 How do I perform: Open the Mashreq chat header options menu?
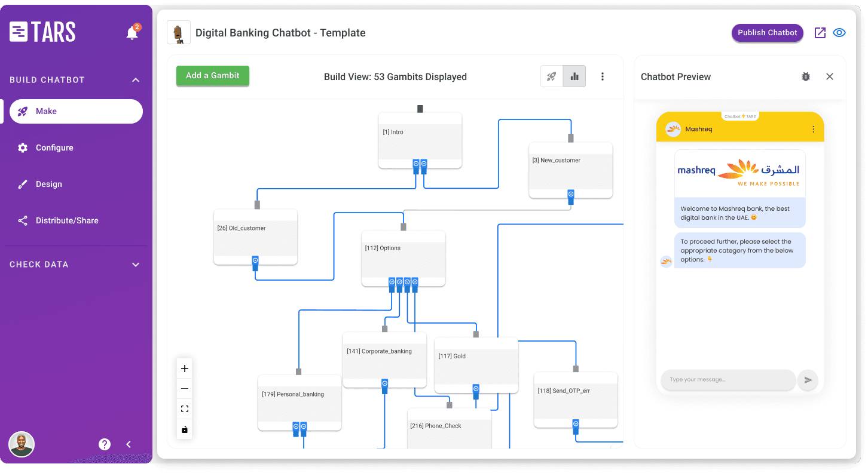click(x=813, y=129)
